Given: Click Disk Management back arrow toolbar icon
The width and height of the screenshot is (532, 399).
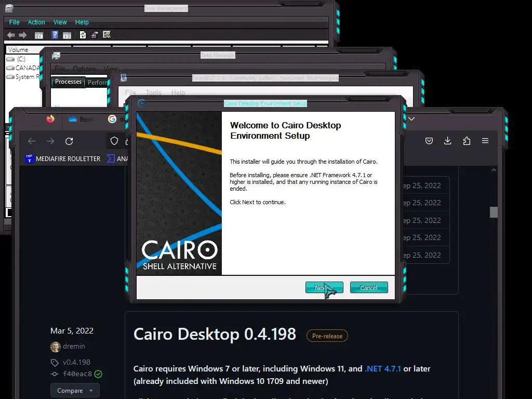Looking at the screenshot, I should pyautogui.click(x=11, y=35).
